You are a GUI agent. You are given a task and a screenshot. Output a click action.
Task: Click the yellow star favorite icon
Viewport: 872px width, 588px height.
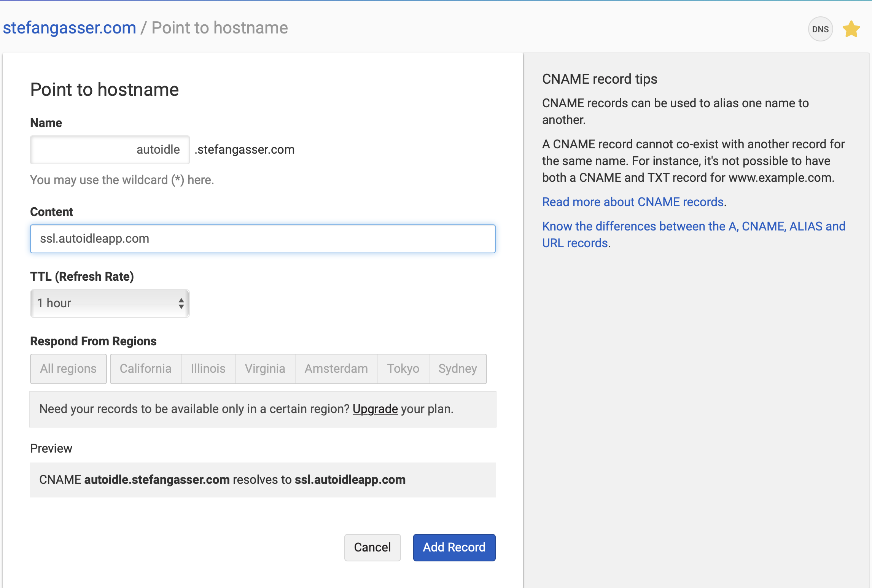tap(851, 29)
